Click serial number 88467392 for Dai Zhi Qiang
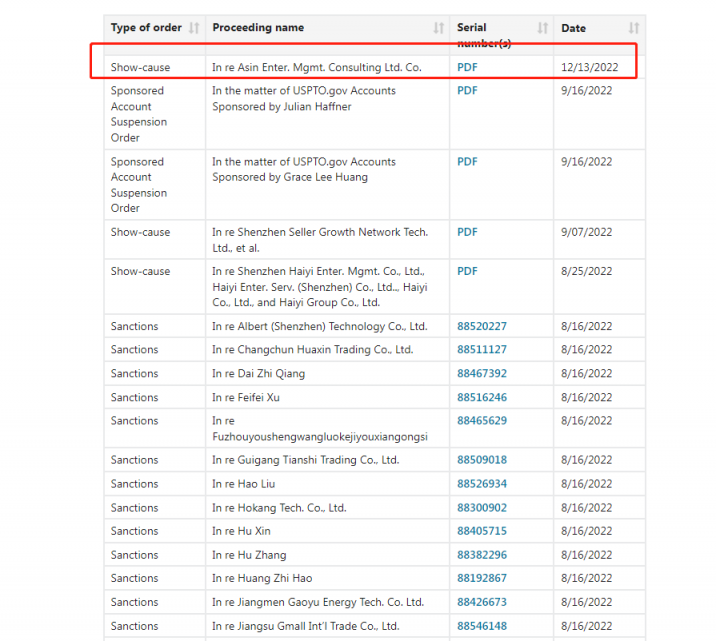This screenshot has width=716, height=641. (482, 374)
